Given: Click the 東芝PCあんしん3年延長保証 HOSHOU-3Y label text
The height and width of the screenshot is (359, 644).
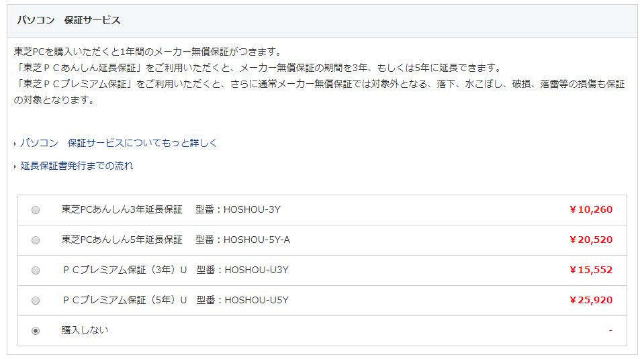Looking at the screenshot, I should (171, 209).
